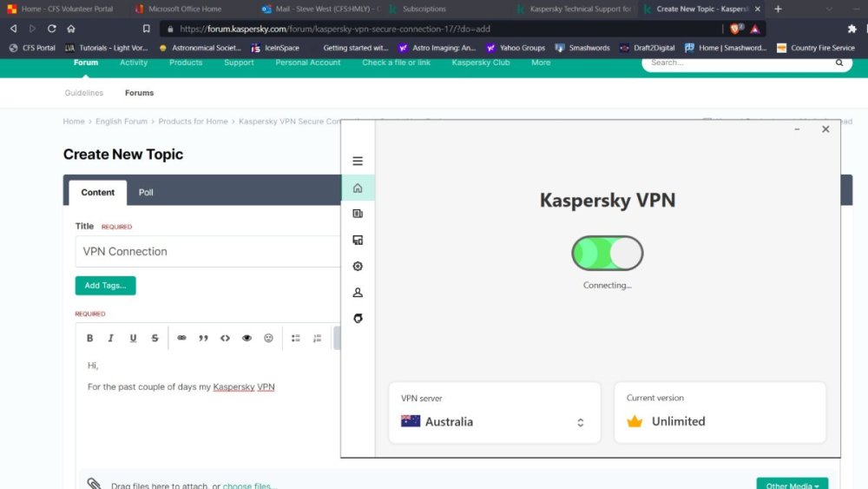Open a new browser tab
868x489 pixels.
[778, 9]
